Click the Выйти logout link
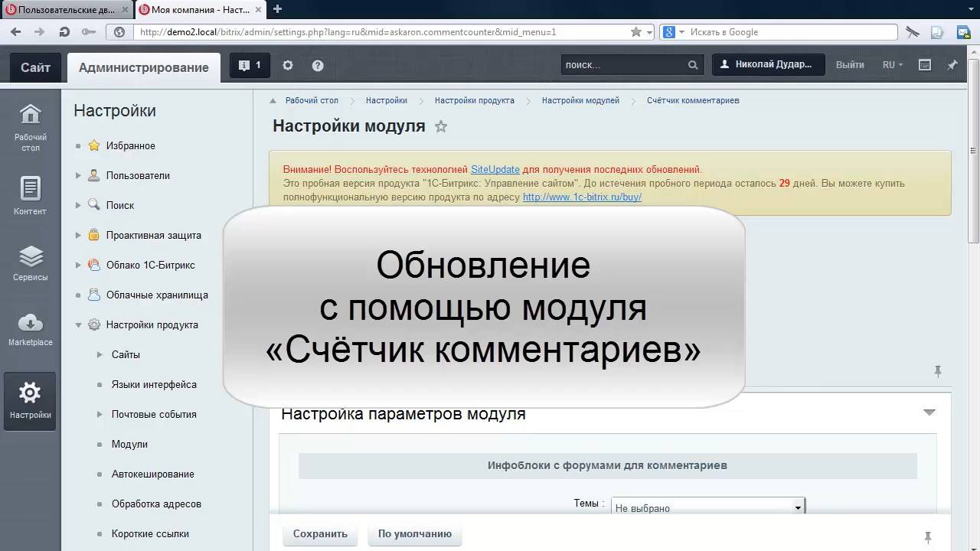 click(850, 65)
